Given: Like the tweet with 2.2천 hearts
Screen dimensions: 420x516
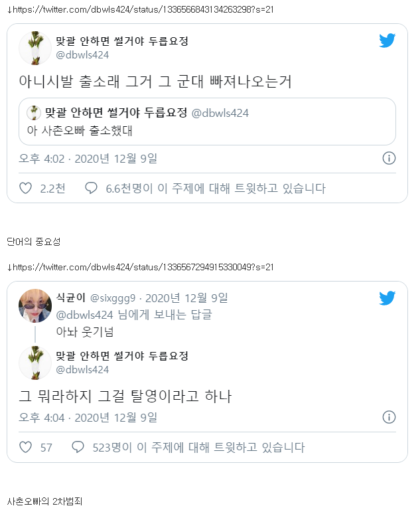Looking at the screenshot, I should coord(26,188).
